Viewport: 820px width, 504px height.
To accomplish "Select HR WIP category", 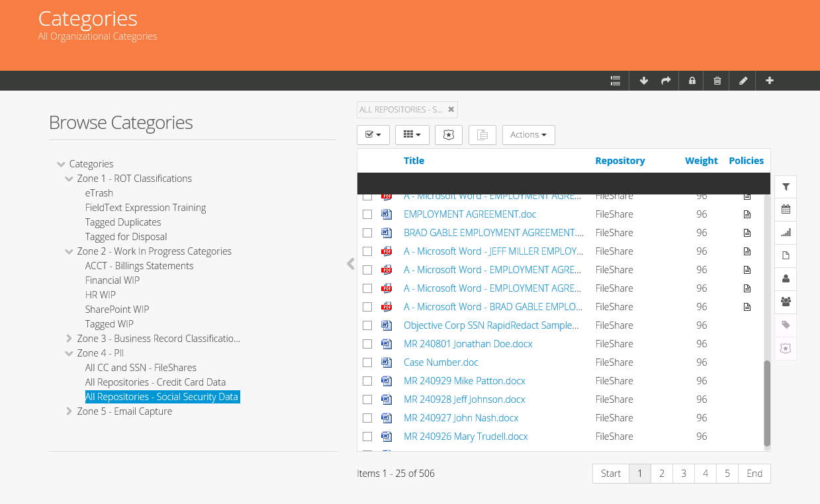I will click(101, 295).
